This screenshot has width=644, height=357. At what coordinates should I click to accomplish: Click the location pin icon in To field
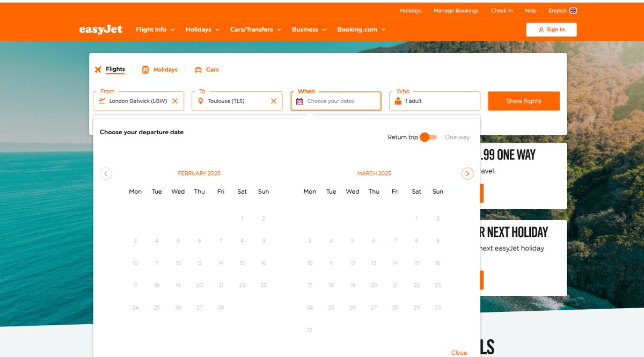point(201,101)
